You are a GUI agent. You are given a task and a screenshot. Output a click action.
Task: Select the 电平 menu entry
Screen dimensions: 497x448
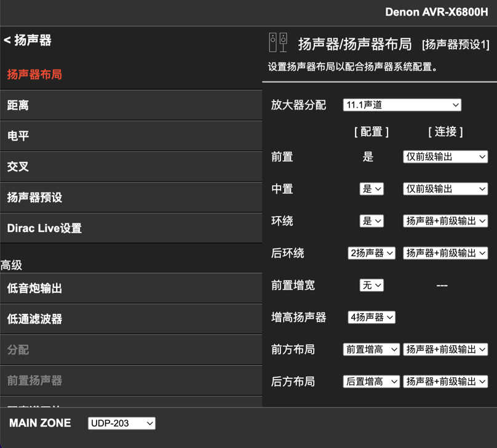point(131,136)
